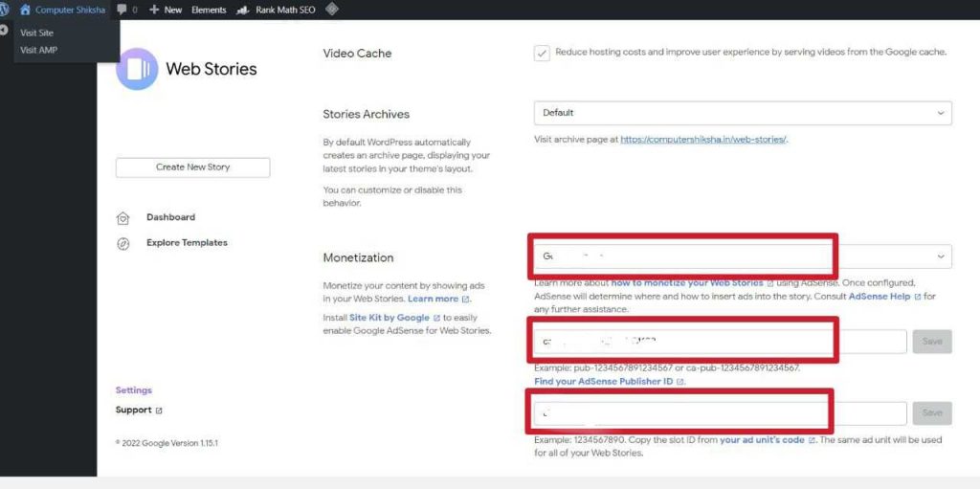Click the Stories Archives heading text

(367, 115)
